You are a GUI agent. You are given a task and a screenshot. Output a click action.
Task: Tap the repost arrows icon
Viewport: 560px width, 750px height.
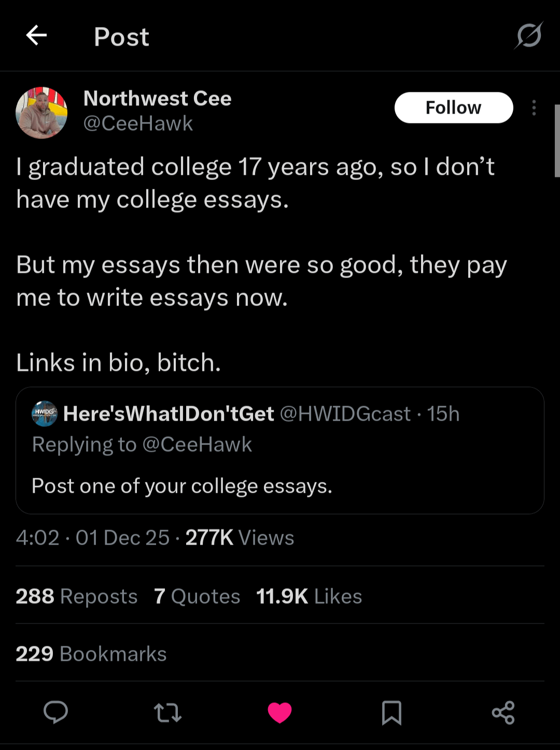tap(168, 713)
